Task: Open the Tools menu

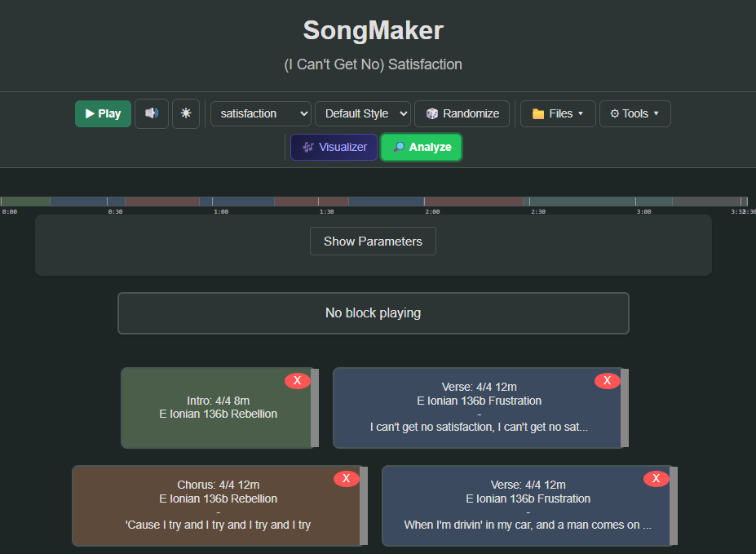Action: 635,113
